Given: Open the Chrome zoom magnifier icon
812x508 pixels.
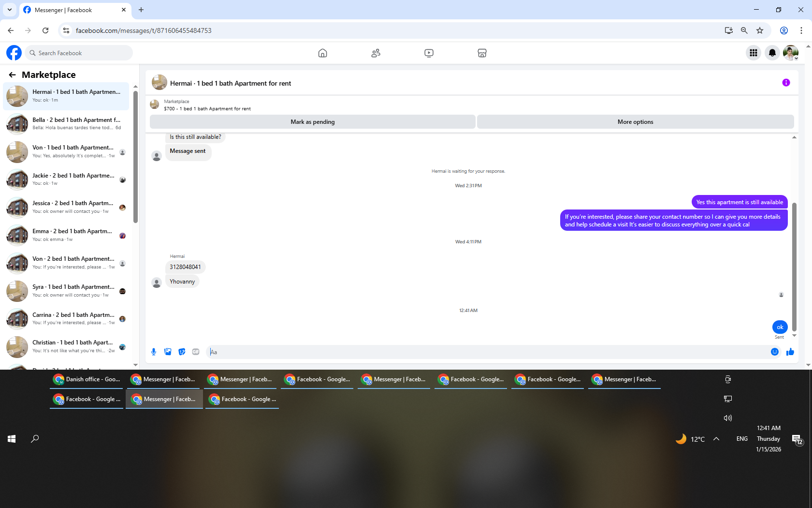Looking at the screenshot, I should tap(744, 30).
